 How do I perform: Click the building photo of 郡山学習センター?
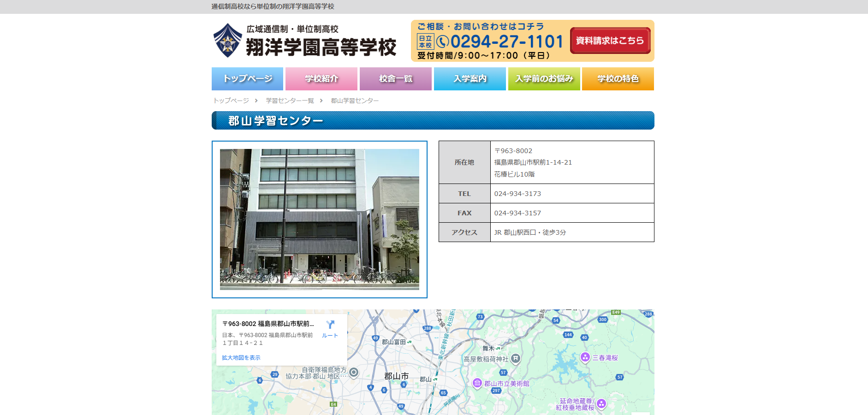tap(319, 219)
